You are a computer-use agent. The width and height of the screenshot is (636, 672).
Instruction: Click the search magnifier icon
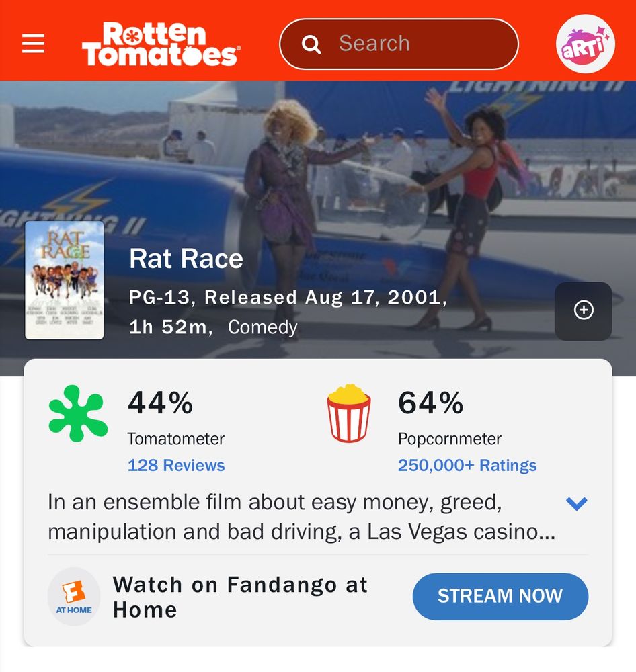311,44
